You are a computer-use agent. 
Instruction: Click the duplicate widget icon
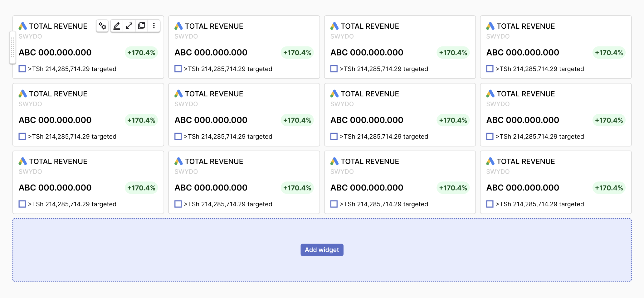pos(142,26)
